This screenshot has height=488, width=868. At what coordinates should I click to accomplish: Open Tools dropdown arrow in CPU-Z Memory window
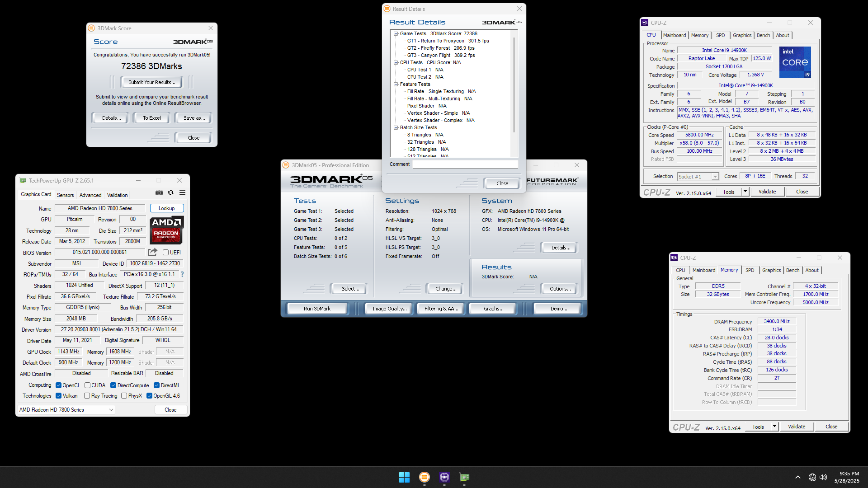pos(775,427)
